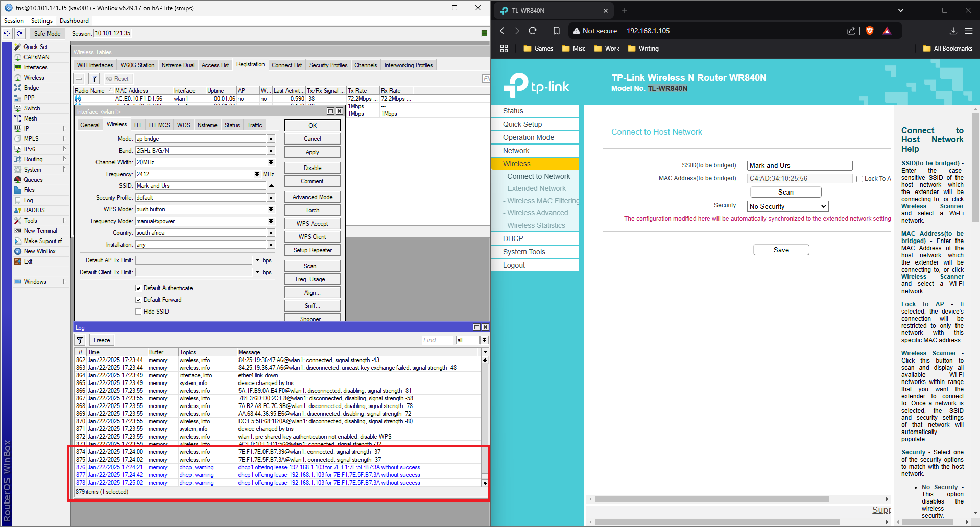The image size is (980, 527).
Task: Open browser downloads icon
Action: coord(953,31)
